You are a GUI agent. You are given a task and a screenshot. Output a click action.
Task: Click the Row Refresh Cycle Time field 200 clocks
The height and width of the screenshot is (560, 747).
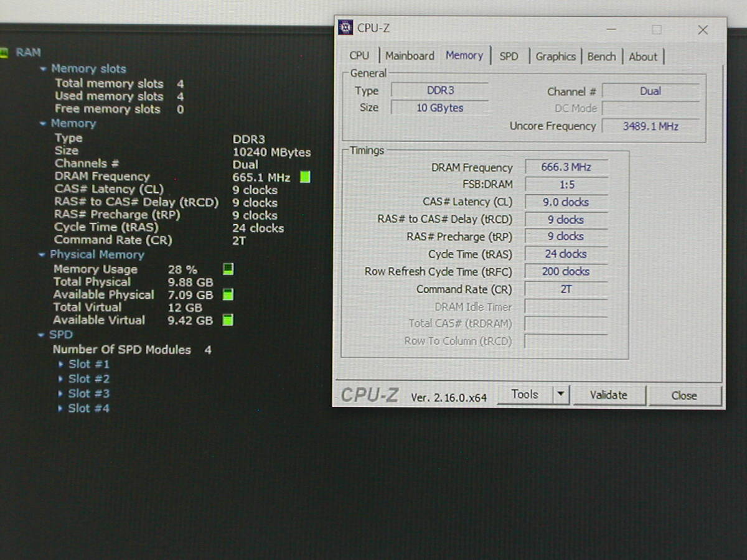click(566, 271)
